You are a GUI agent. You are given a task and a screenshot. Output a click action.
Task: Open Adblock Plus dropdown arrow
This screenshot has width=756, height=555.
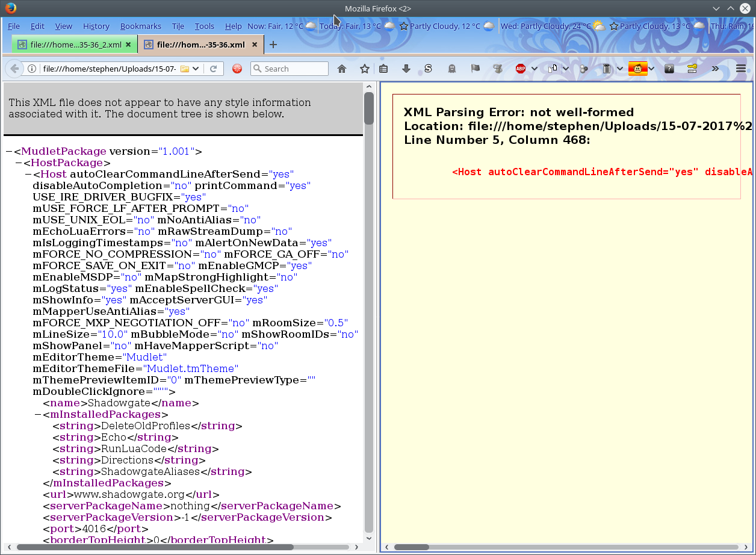pos(534,69)
